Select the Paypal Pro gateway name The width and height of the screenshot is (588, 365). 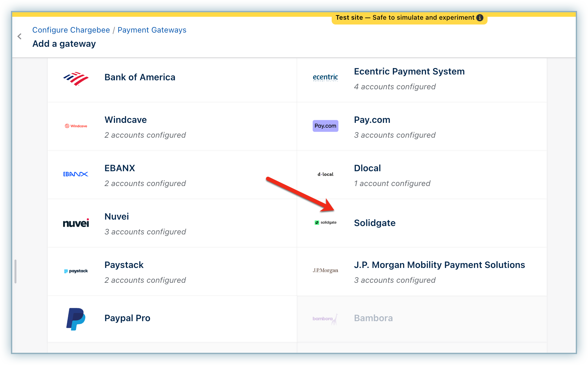tap(128, 318)
